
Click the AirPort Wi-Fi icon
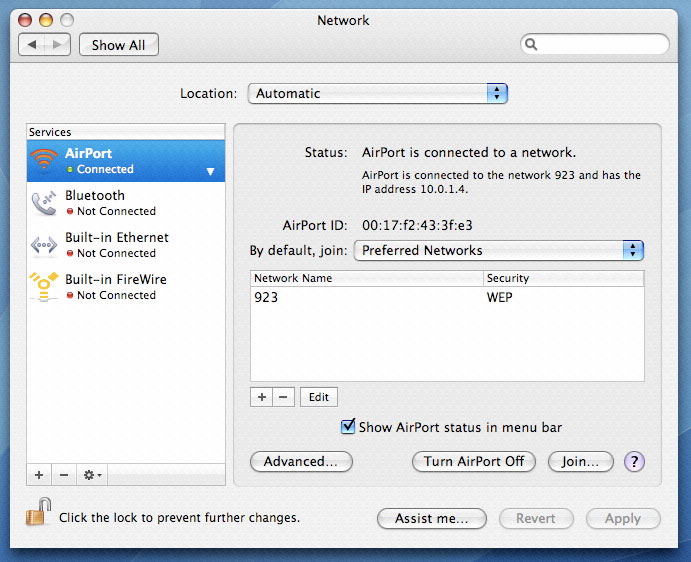[x=44, y=160]
